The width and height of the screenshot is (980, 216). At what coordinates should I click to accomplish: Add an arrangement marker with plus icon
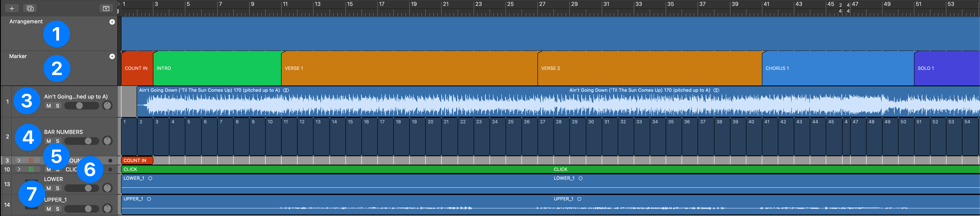click(x=112, y=22)
